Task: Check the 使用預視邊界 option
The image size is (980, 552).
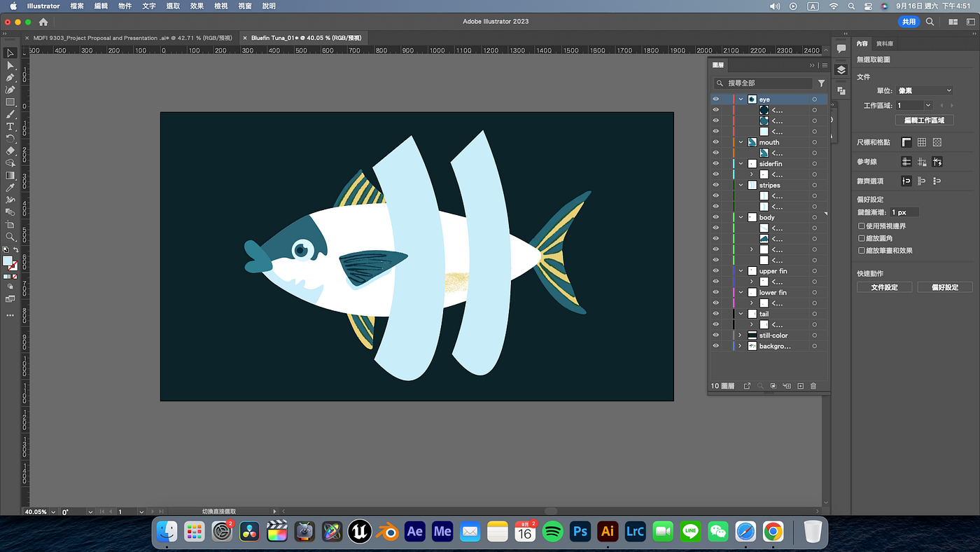Action: point(861,226)
